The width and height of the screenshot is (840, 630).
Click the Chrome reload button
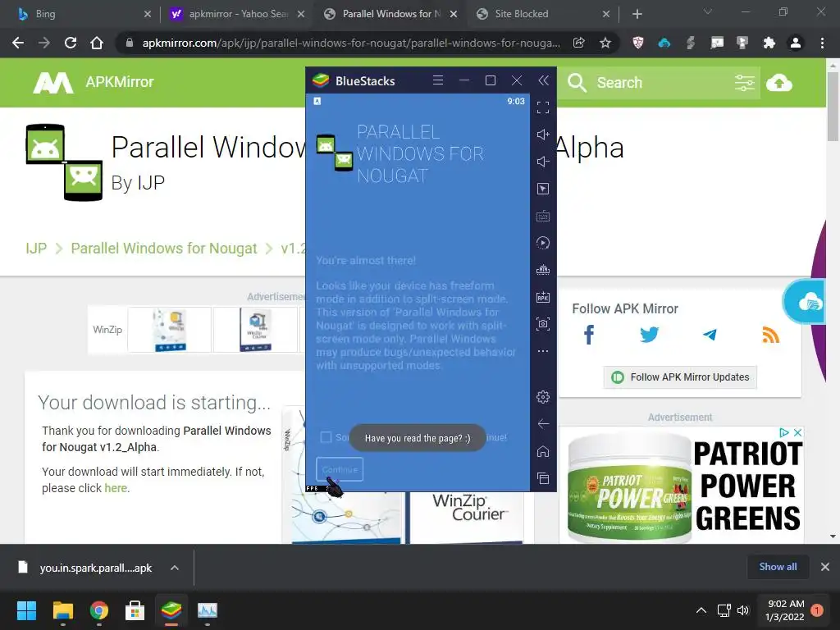71,43
